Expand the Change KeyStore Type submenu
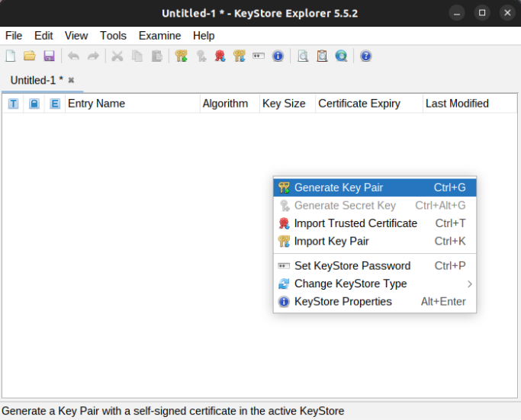 point(375,284)
